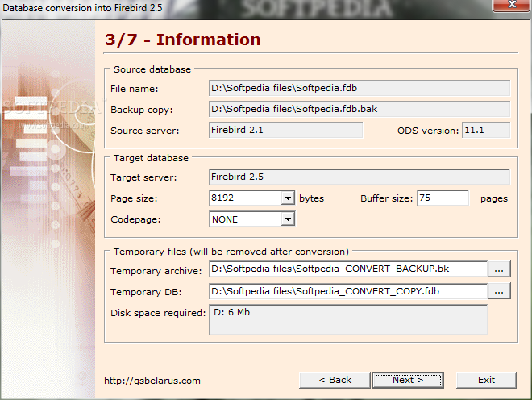Screen dimensions: 532x400
Task: Click the 'Buffer size:' label
Action: click(386, 198)
